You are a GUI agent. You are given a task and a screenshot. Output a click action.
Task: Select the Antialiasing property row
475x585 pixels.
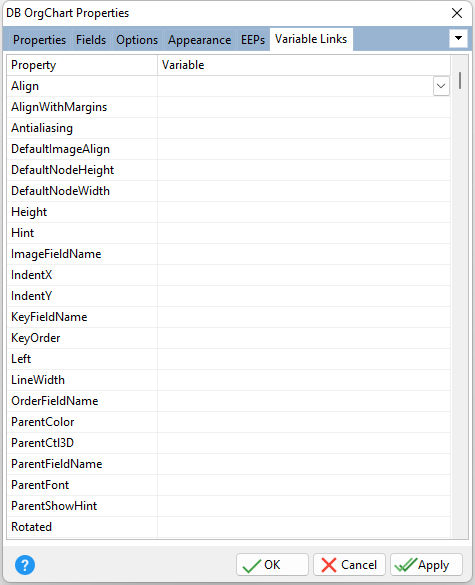tap(228, 128)
